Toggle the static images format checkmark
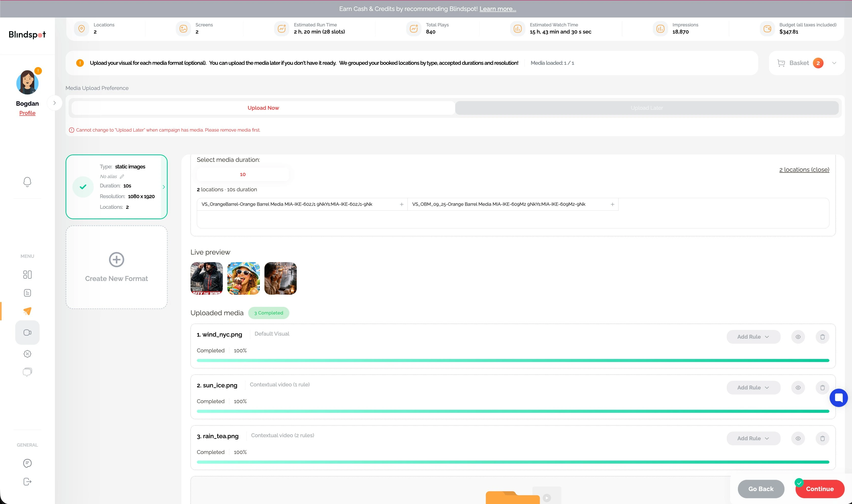Viewport: 852px width, 504px height. [x=83, y=187]
